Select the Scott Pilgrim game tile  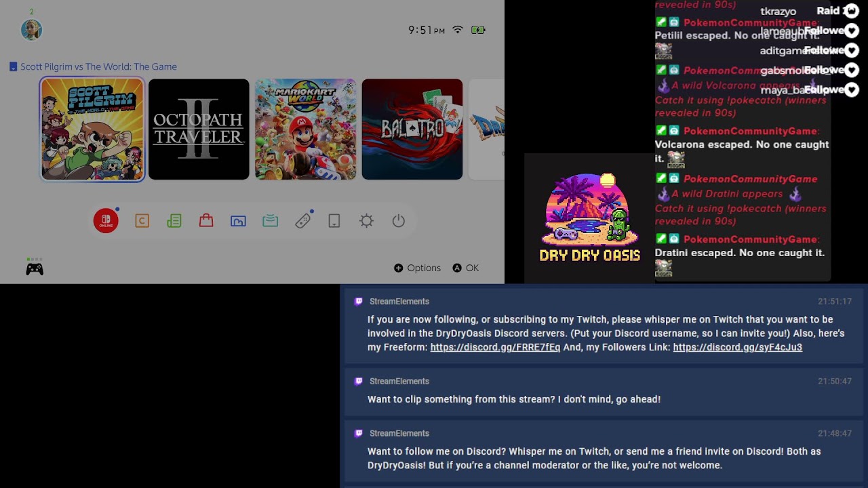tap(92, 129)
